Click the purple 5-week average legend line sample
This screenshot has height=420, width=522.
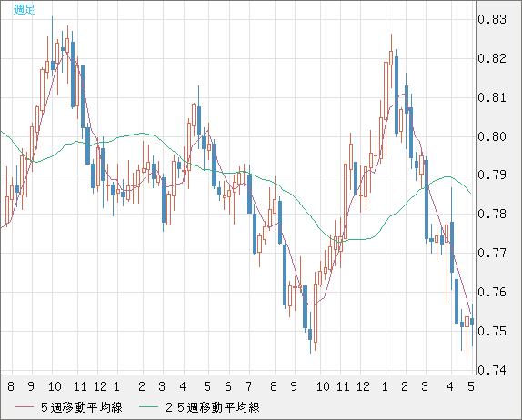[25, 407]
